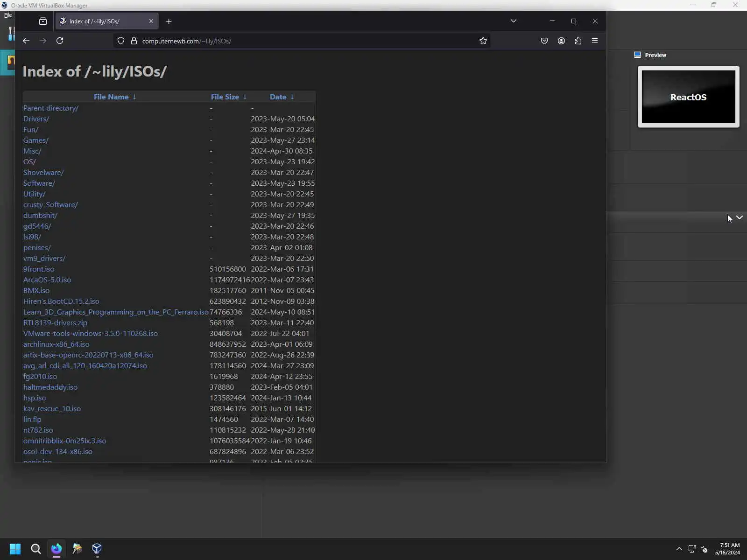
Task: Open the Windows Start menu
Action: coord(15,549)
